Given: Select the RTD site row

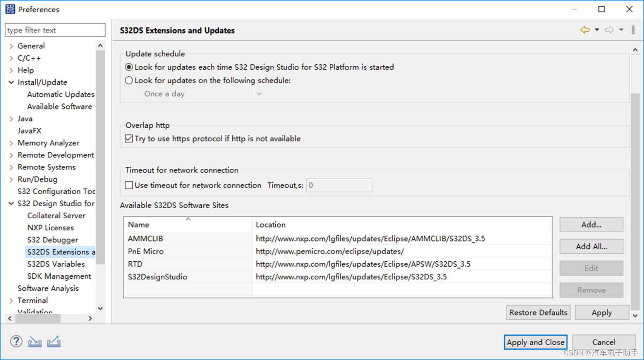Looking at the screenshot, I should (x=338, y=264).
